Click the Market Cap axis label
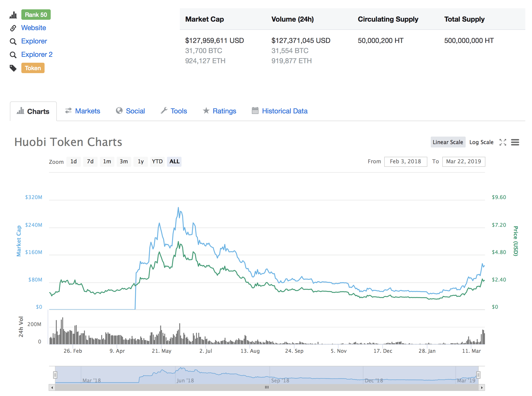The height and width of the screenshot is (396, 532). 19,241
